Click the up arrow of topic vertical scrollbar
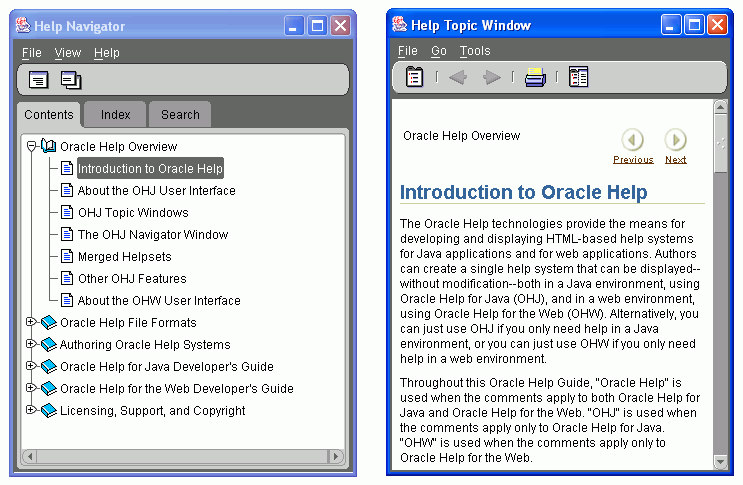The image size is (743, 485). tap(720, 107)
